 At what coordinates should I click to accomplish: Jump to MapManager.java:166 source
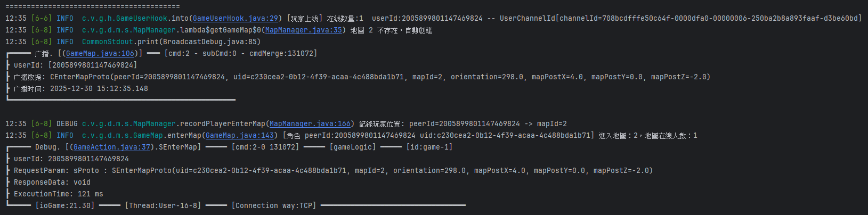click(x=310, y=123)
